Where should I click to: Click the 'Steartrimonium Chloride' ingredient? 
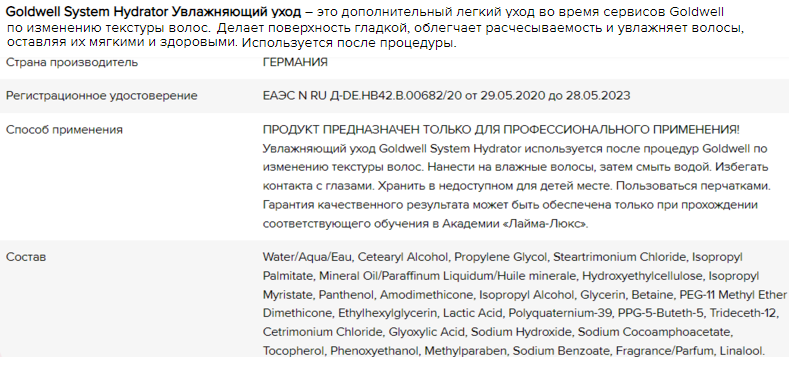619,257
